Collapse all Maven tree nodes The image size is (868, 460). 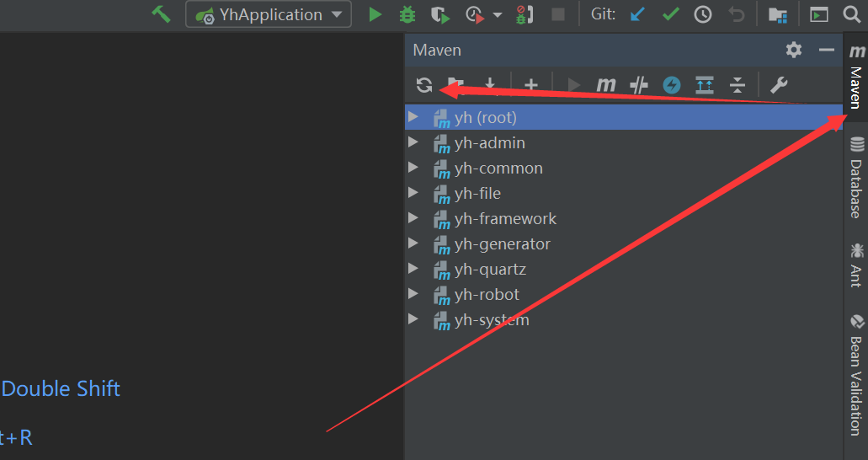click(738, 85)
